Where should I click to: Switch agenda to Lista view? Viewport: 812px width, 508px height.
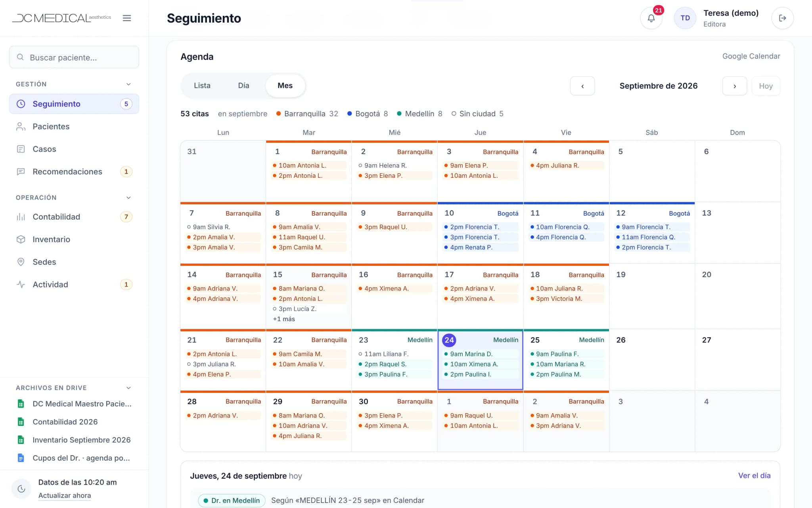(x=202, y=86)
